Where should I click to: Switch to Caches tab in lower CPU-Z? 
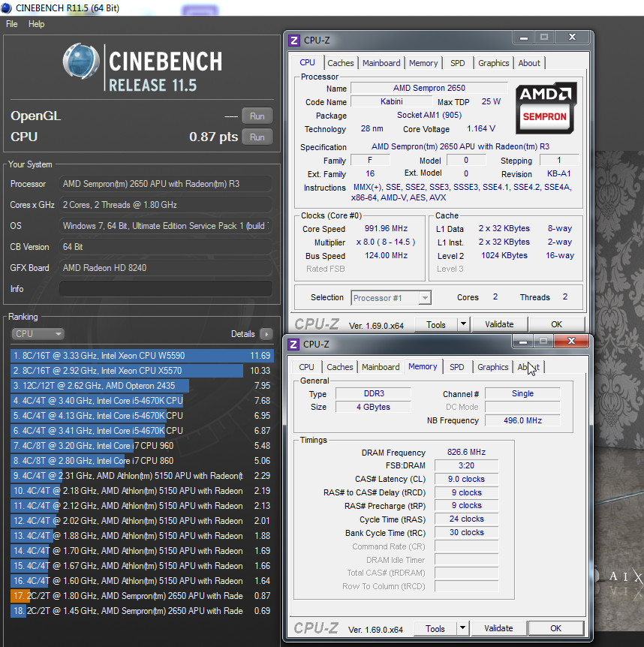pos(339,367)
